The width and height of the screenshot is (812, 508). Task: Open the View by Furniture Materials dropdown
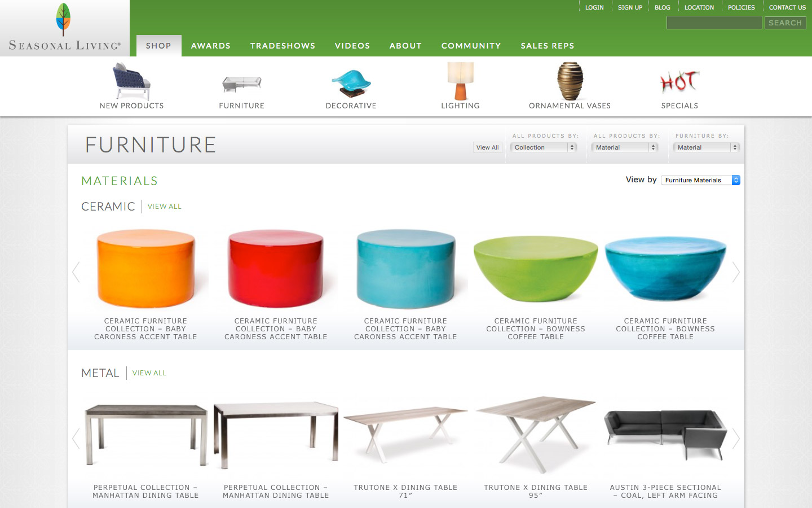[x=700, y=180]
